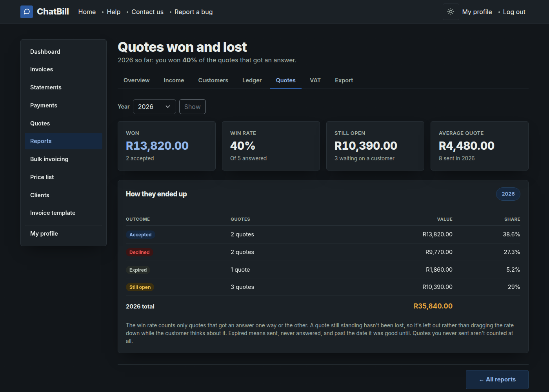Open Clients in the sidebar
Screen dimensions: 549x392
click(x=64, y=195)
